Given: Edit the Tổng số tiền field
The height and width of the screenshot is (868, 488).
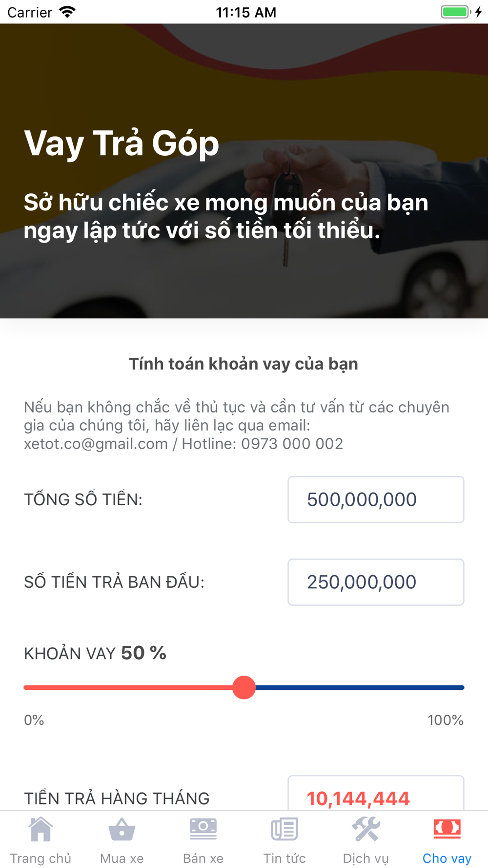Looking at the screenshot, I should pyautogui.click(x=376, y=499).
